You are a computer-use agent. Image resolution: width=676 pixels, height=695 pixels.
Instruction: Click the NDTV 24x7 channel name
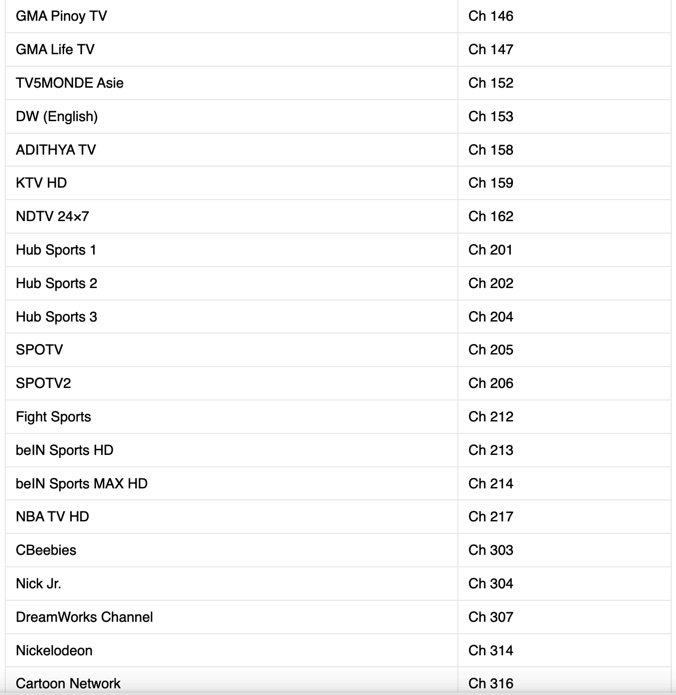point(52,216)
